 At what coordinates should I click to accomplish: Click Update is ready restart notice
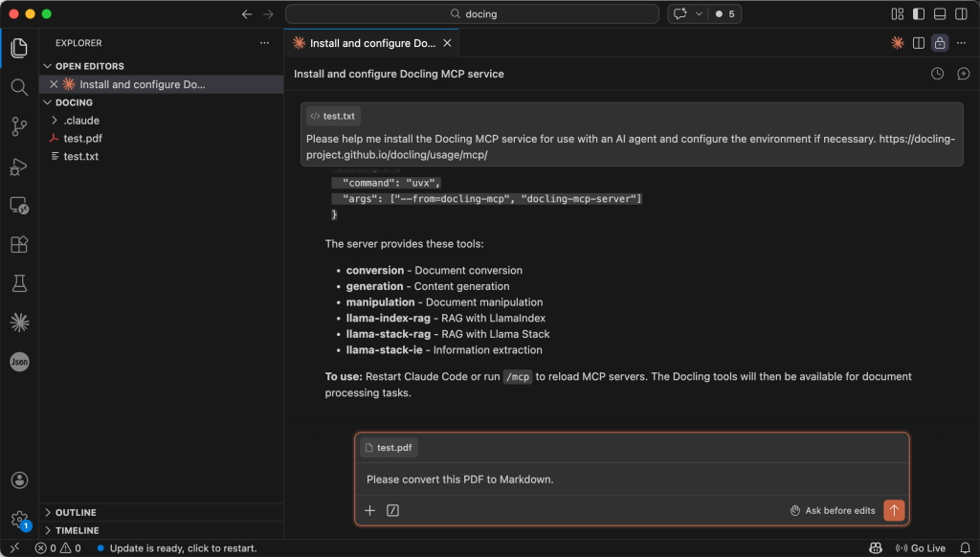(177, 548)
